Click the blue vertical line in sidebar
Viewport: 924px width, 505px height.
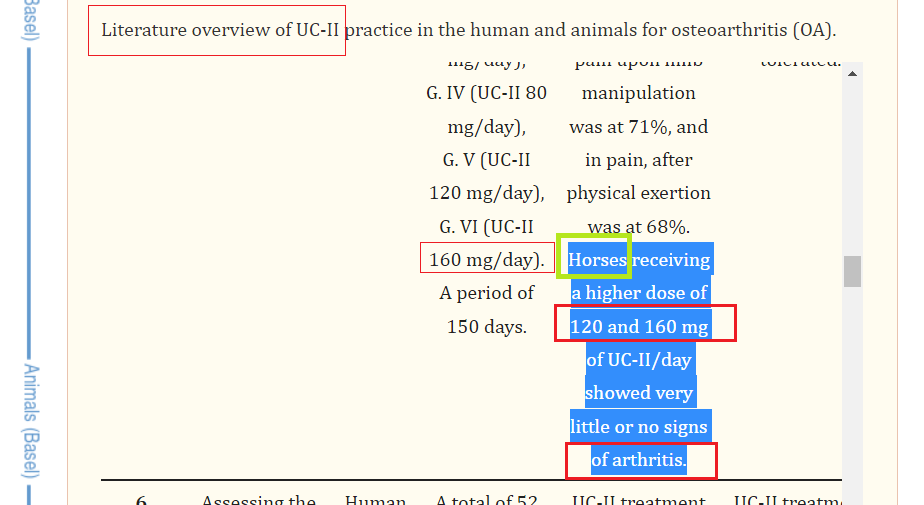pos(29,201)
